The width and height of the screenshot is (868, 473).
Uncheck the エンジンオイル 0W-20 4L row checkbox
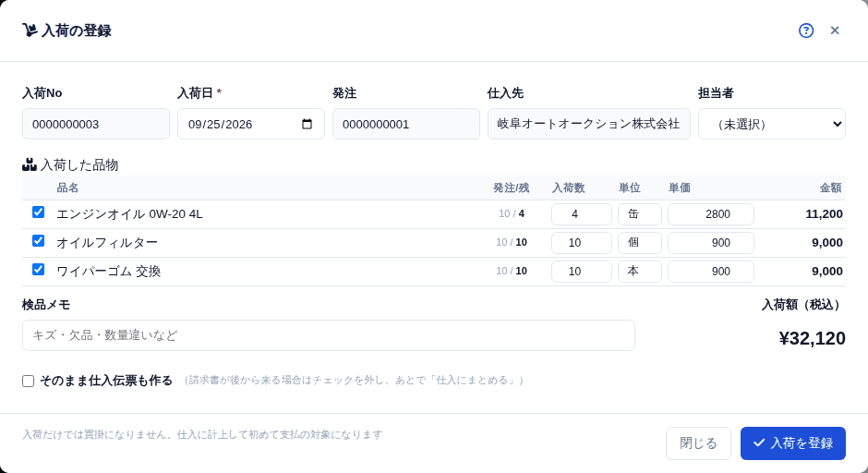point(38,212)
